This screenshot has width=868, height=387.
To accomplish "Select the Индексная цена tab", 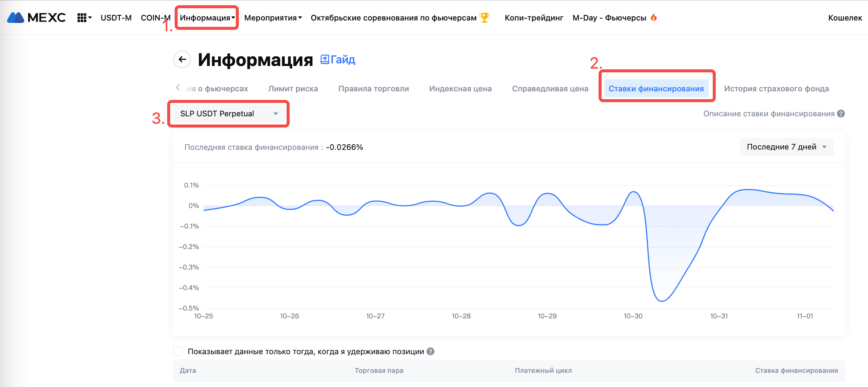I will pyautogui.click(x=460, y=89).
